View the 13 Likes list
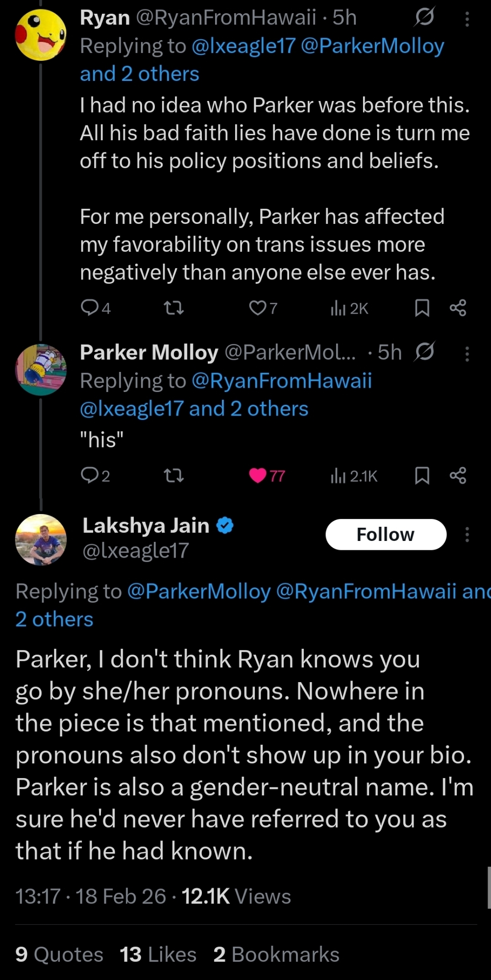This screenshot has height=980, width=491. [x=158, y=954]
